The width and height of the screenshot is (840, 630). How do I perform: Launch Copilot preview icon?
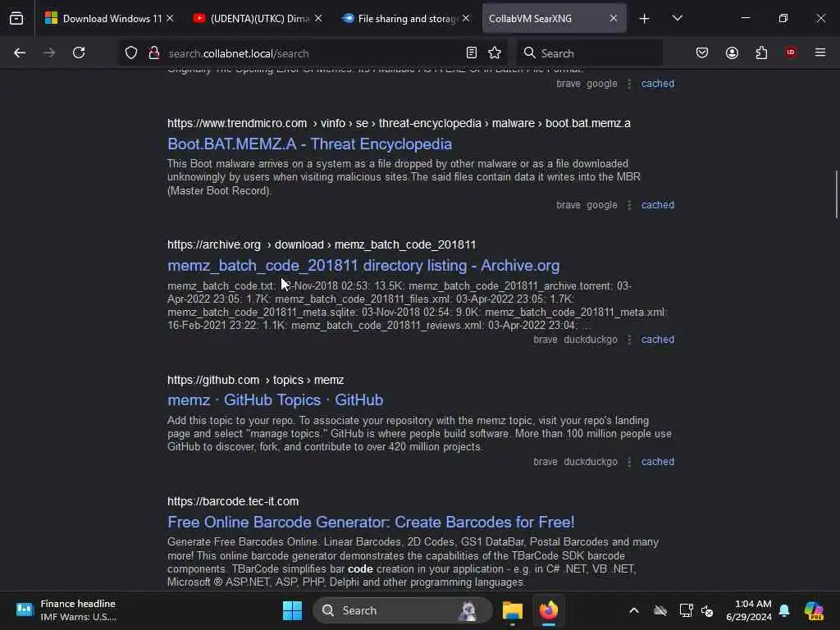(x=815, y=610)
